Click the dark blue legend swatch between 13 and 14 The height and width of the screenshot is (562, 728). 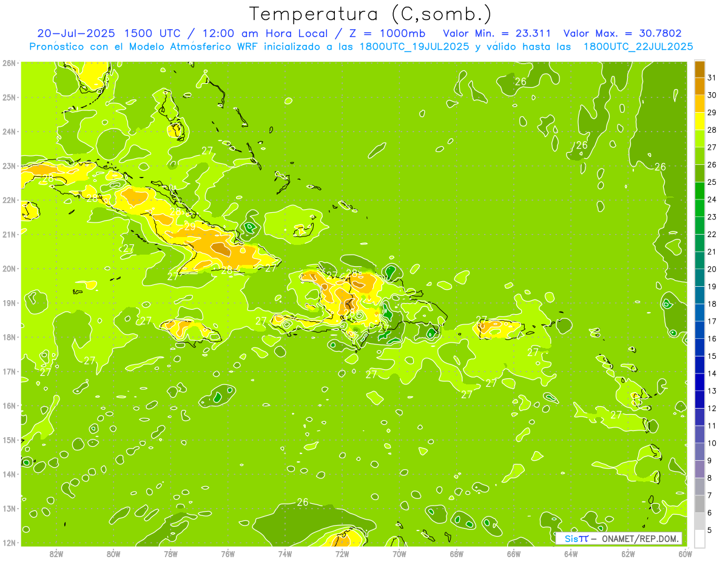699,382
